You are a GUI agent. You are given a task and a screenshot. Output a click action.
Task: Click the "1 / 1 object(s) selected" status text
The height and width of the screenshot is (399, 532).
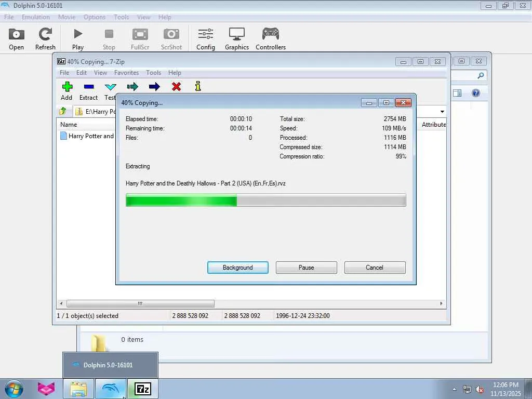87,315
